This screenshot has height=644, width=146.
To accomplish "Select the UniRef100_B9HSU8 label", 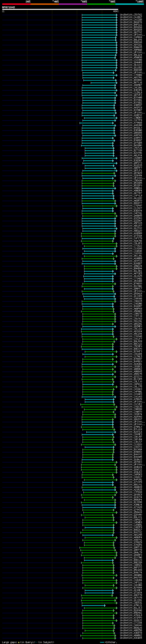I will pos(131,42).
